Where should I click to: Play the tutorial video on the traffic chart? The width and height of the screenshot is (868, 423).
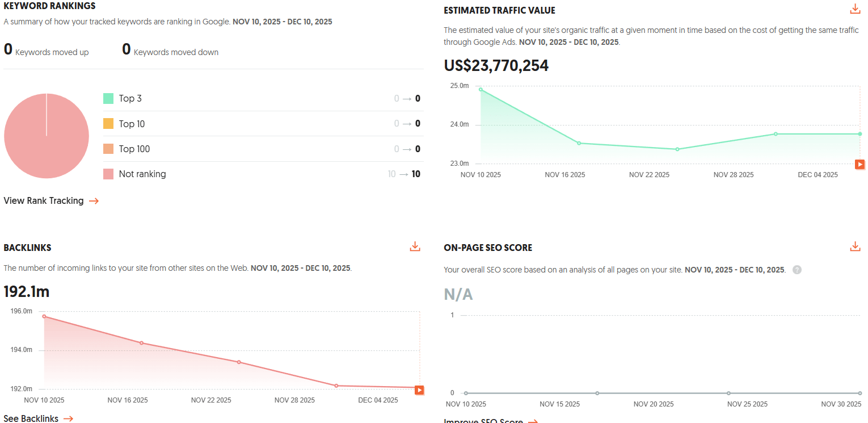(x=859, y=164)
